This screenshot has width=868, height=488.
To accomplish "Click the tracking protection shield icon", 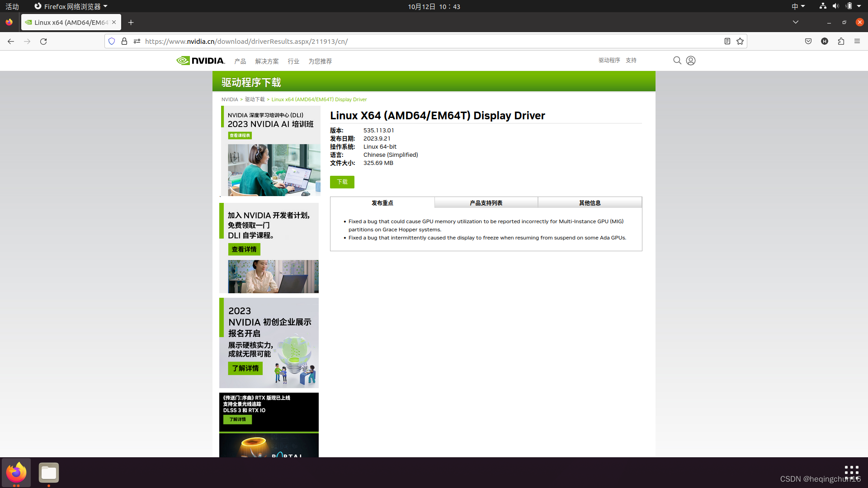I will click(112, 41).
